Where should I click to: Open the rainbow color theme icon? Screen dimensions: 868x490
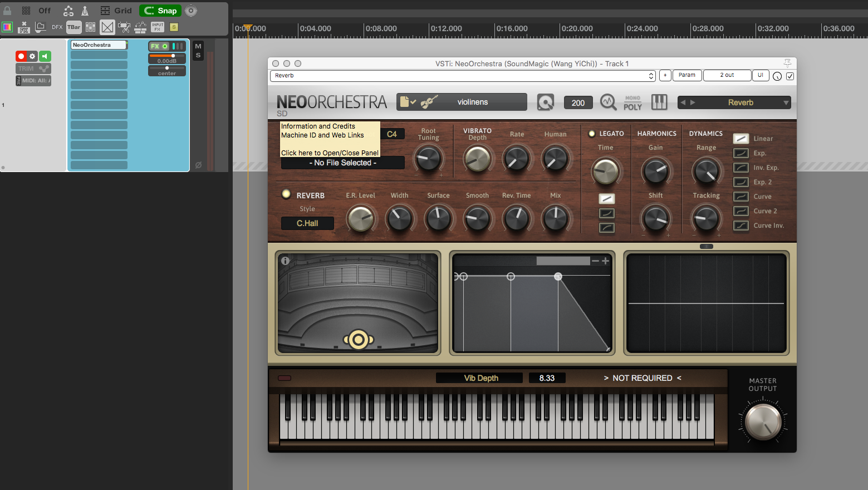pos(7,27)
